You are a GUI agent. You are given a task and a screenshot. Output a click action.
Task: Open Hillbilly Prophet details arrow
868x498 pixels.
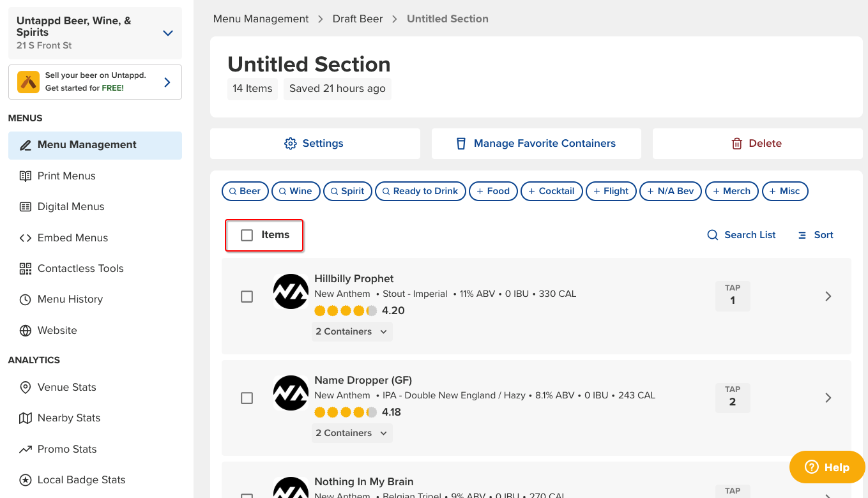click(828, 297)
